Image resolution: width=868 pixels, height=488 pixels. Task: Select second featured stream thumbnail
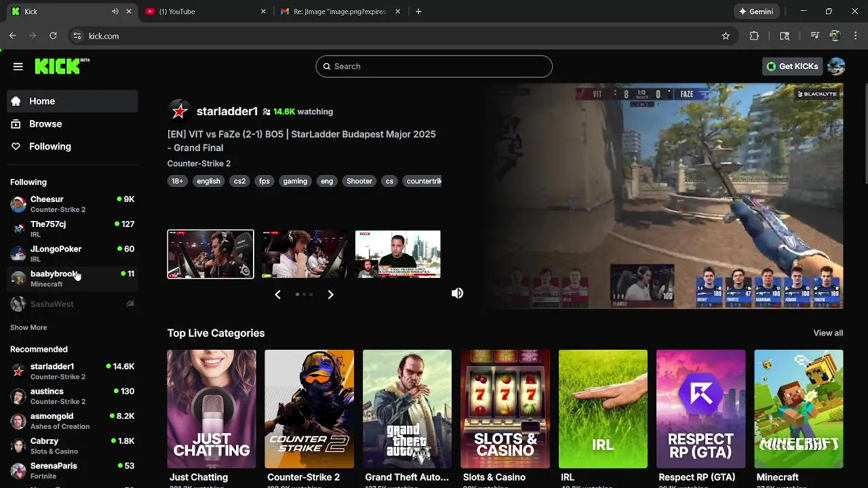[x=304, y=254]
